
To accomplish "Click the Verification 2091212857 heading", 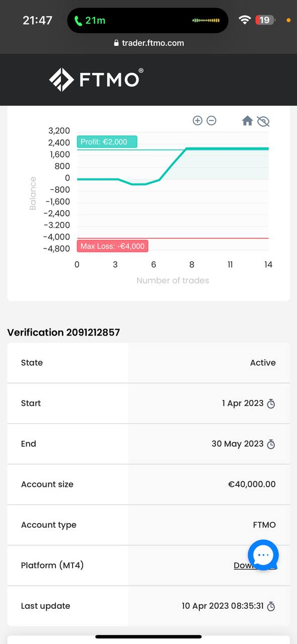I will [x=63, y=333].
